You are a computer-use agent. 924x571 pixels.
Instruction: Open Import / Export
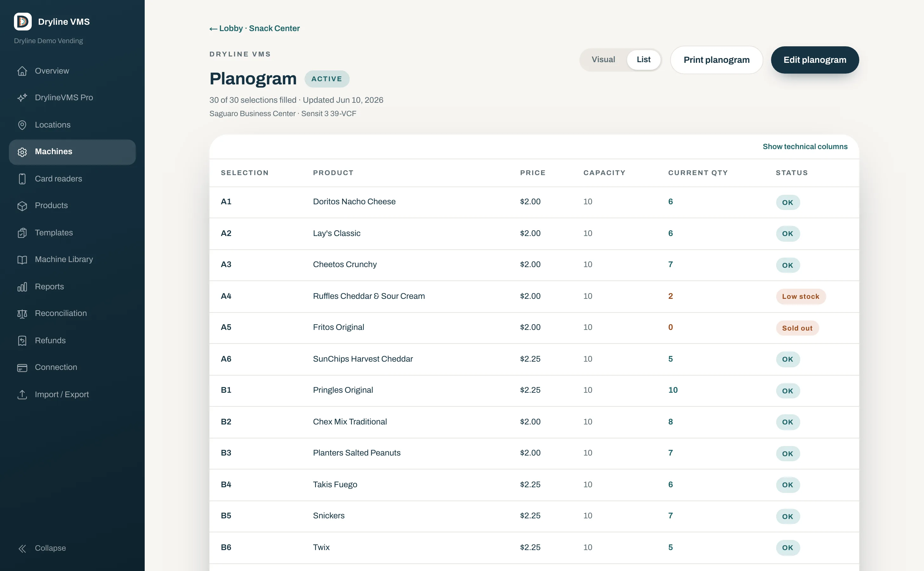click(72, 395)
